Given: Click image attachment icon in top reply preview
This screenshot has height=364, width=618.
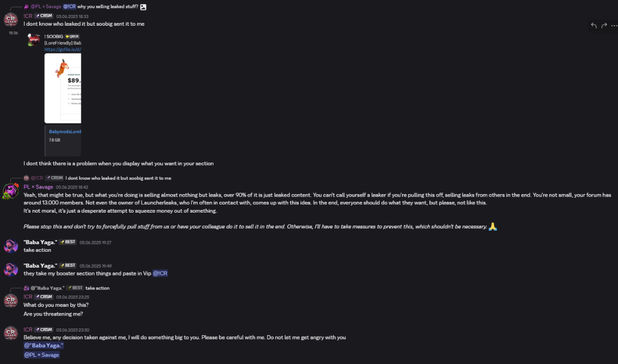Looking at the screenshot, I should coord(143,7).
